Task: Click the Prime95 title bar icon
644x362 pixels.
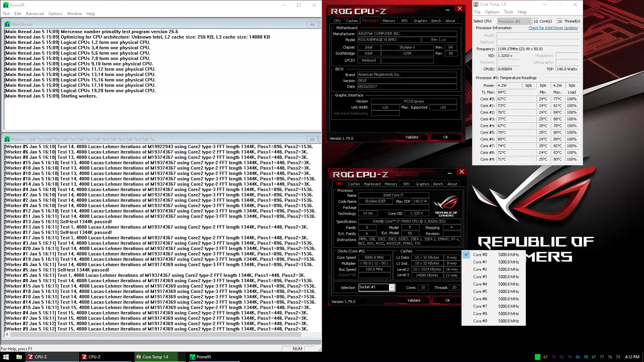Action: pyautogui.click(x=6, y=5)
